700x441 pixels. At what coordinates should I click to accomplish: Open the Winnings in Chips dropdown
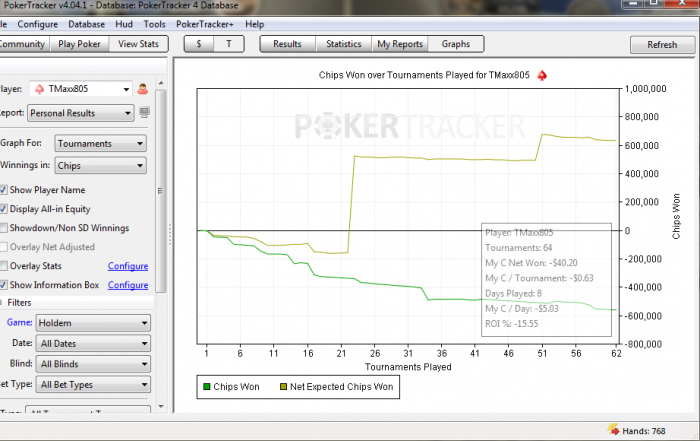100,166
